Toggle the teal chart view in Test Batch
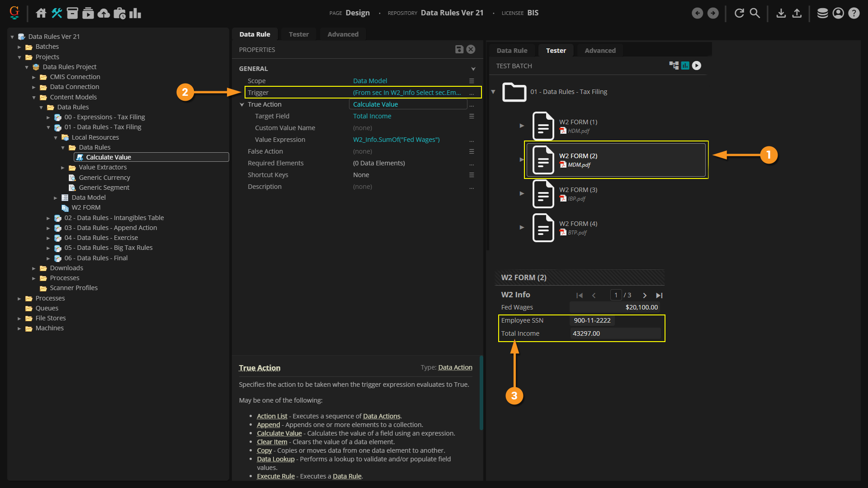Viewport: 868px width, 488px height. pyautogui.click(x=685, y=66)
